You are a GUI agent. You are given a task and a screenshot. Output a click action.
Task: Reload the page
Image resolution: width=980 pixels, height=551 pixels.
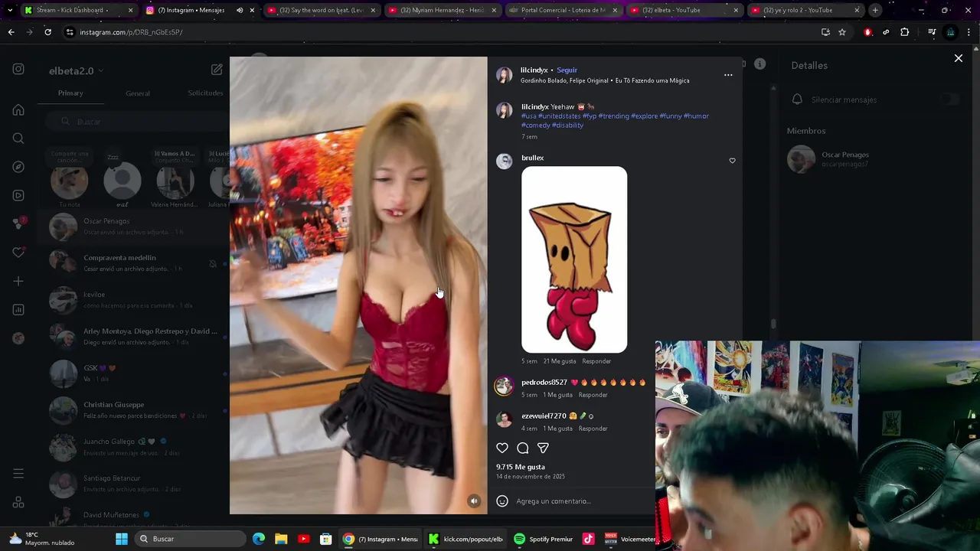(48, 32)
